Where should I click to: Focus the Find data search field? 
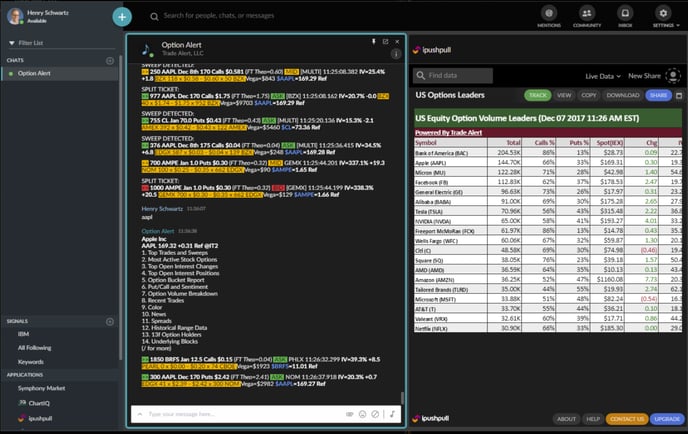tap(453, 75)
